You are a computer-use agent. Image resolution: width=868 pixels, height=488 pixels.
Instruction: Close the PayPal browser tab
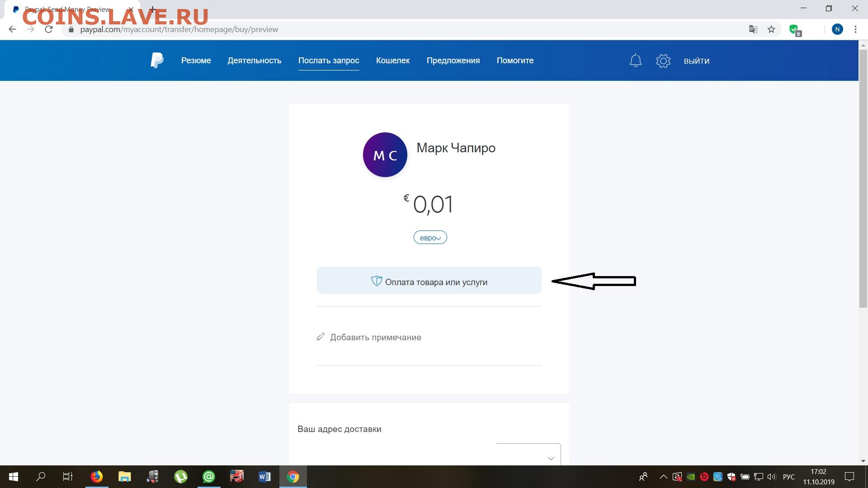coord(131,9)
